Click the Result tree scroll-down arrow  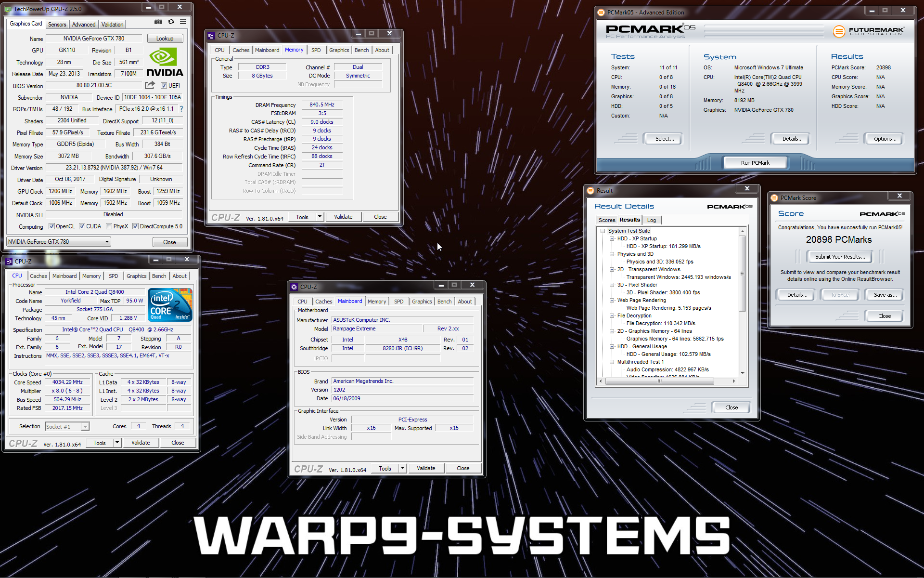click(x=742, y=373)
